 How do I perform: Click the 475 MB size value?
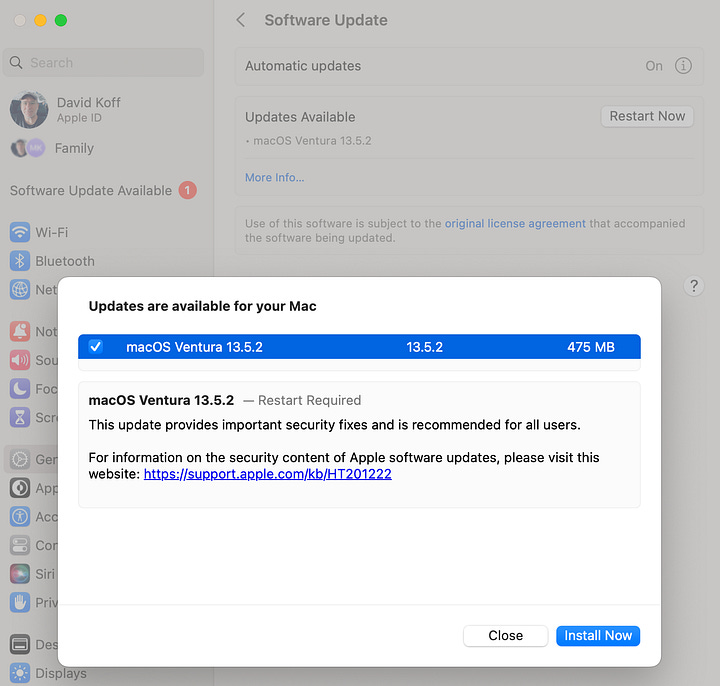point(591,347)
